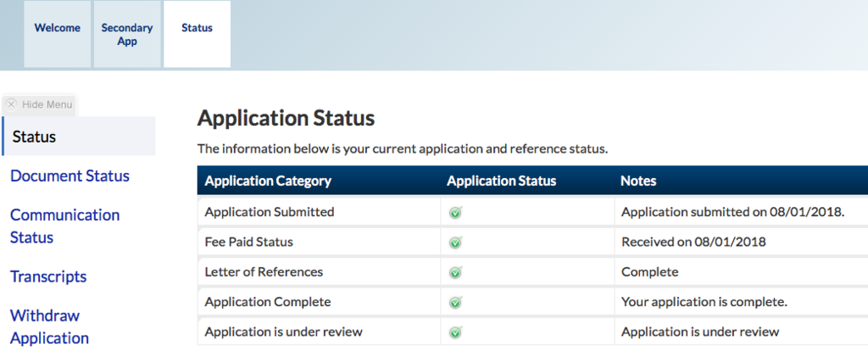The height and width of the screenshot is (352, 868).
Task: Click the Application Category column header
Action: point(268,181)
